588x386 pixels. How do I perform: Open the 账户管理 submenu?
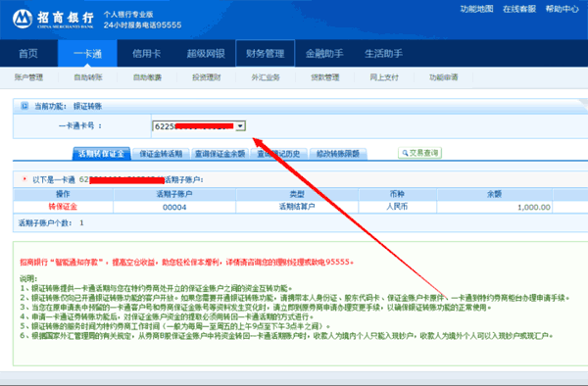tap(28, 77)
